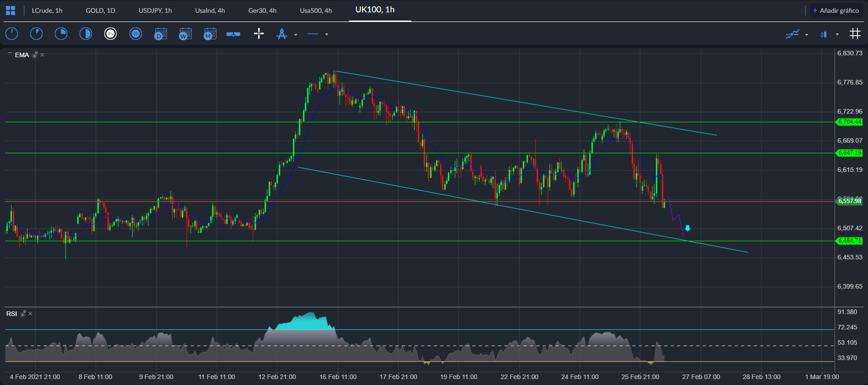
Task: Expand the line style dropdown arrow
Action: pos(327,34)
